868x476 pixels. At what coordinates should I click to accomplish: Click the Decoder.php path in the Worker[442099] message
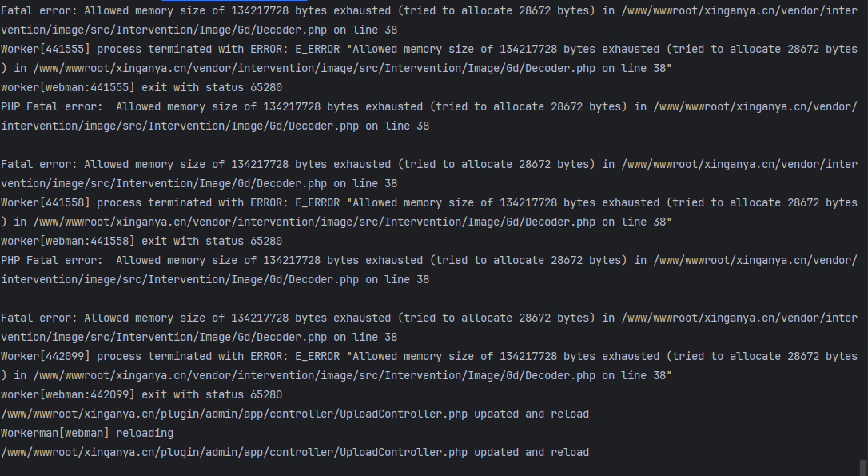[314, 376]
